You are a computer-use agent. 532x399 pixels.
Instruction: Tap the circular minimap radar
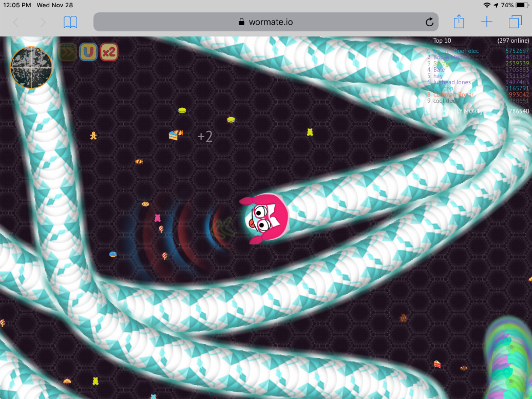point(31,67)
